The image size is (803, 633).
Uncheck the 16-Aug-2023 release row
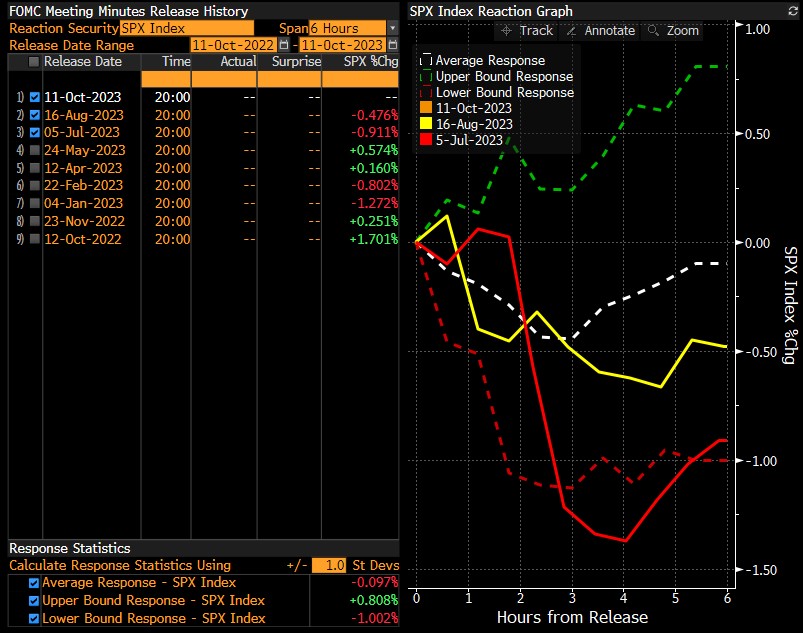(x=35, y=115)
